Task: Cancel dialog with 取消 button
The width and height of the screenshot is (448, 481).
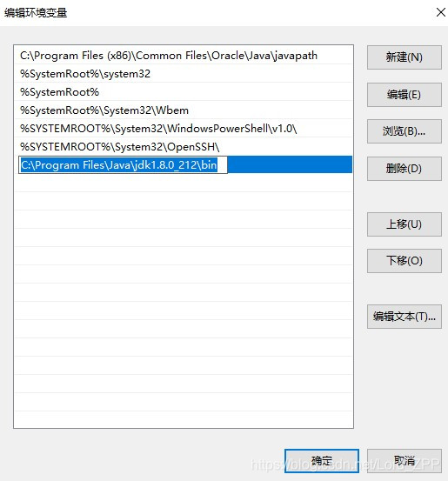Action: pyautogui.click(x=405, y=461)
